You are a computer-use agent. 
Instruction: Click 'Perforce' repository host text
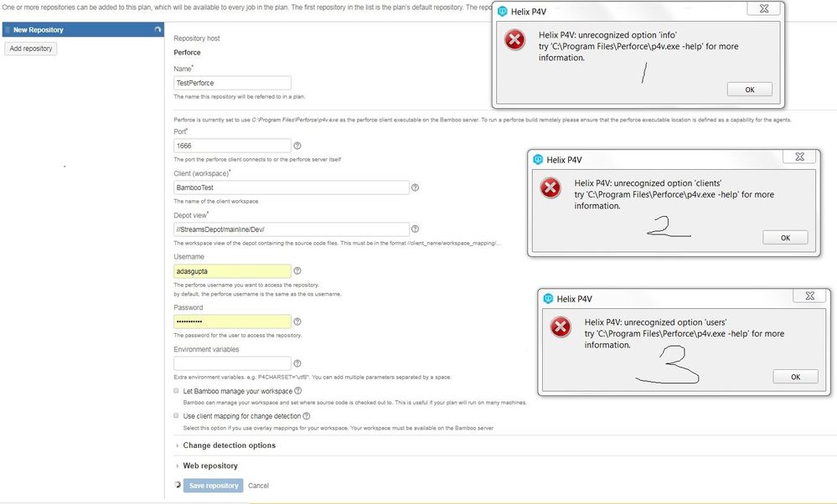pyautogui.click(x=187, y=52)
